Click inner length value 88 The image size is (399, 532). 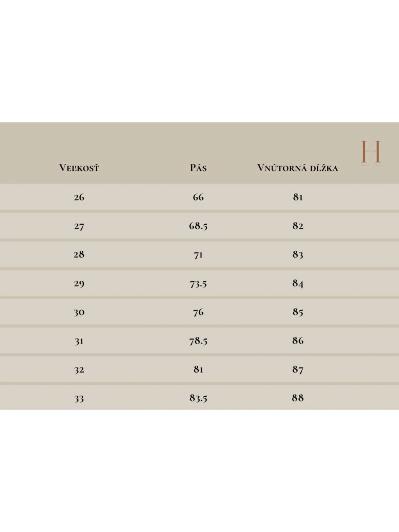click(x=298, y=398)
